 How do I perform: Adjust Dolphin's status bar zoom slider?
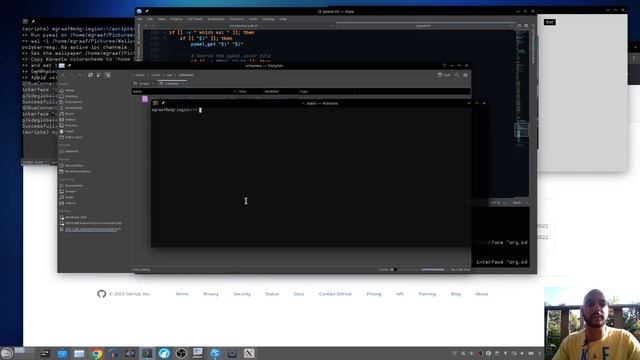[x=404, y=270]
